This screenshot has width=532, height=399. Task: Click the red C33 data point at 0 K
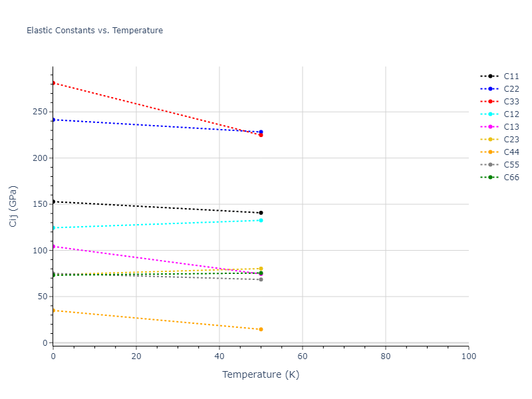53,83
